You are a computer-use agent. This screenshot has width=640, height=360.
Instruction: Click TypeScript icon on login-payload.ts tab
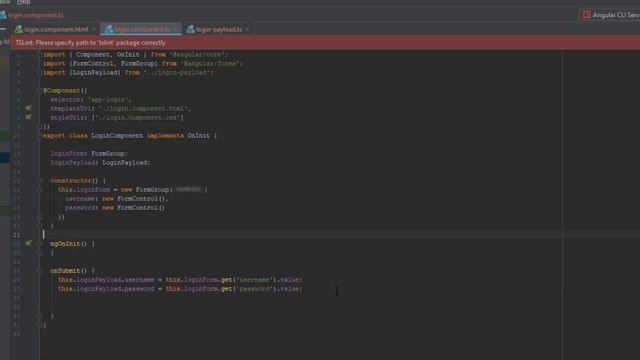[190, 29]
